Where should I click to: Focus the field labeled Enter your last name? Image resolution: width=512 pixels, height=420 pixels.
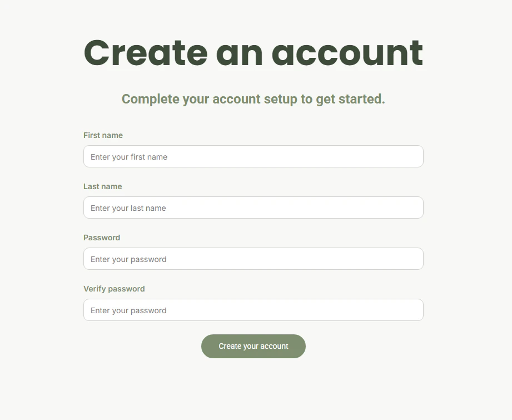[x=253, y=207]
